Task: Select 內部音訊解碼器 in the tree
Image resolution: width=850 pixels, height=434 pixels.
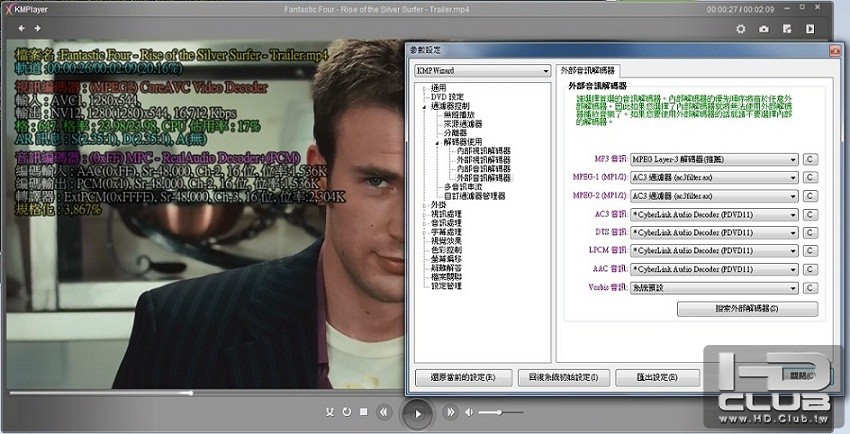Action: pos(484,169)
